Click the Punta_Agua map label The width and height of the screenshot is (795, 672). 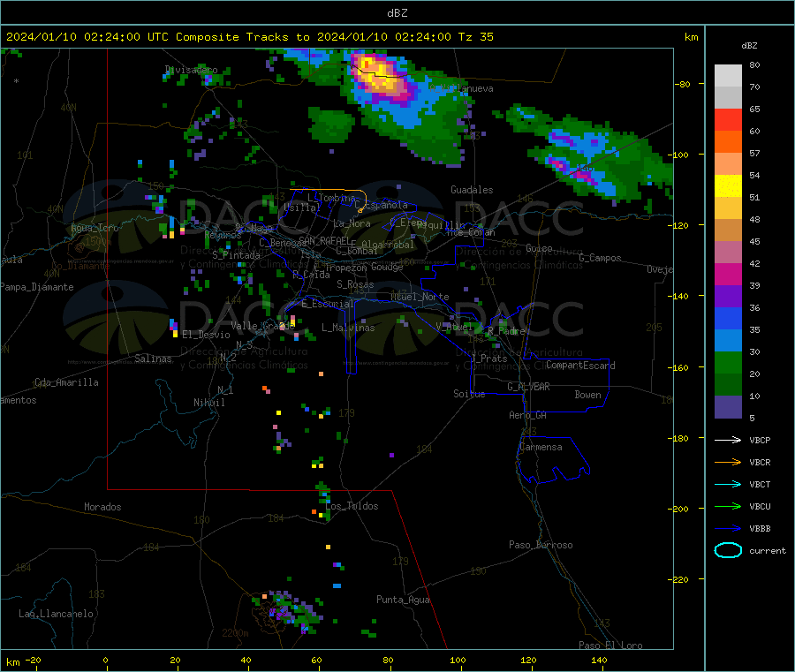click(x=403, y=600)
